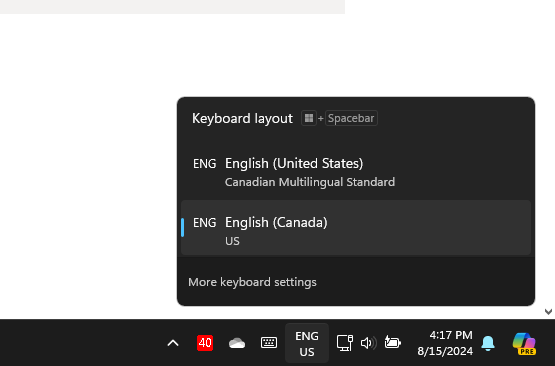This screenshot has width=555, height=366.
Task: Open More keyboard settings
Action: (x=252, y=282)
